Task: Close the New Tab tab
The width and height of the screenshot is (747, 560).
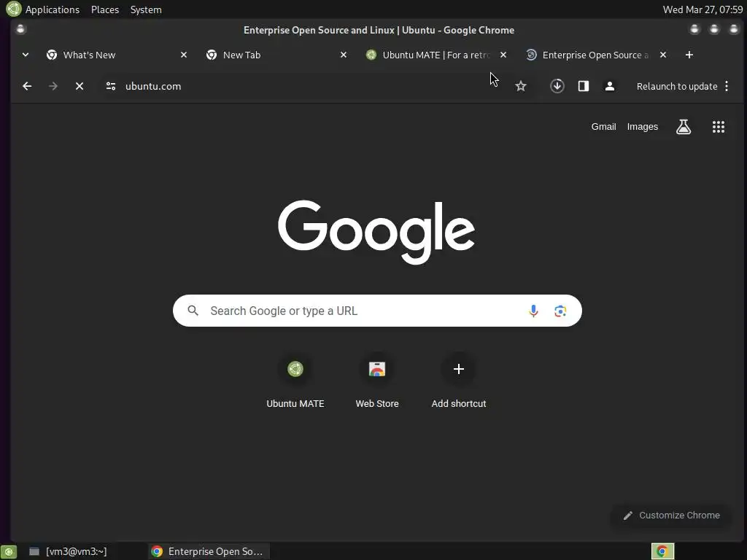Action: [x=344, y=55]
